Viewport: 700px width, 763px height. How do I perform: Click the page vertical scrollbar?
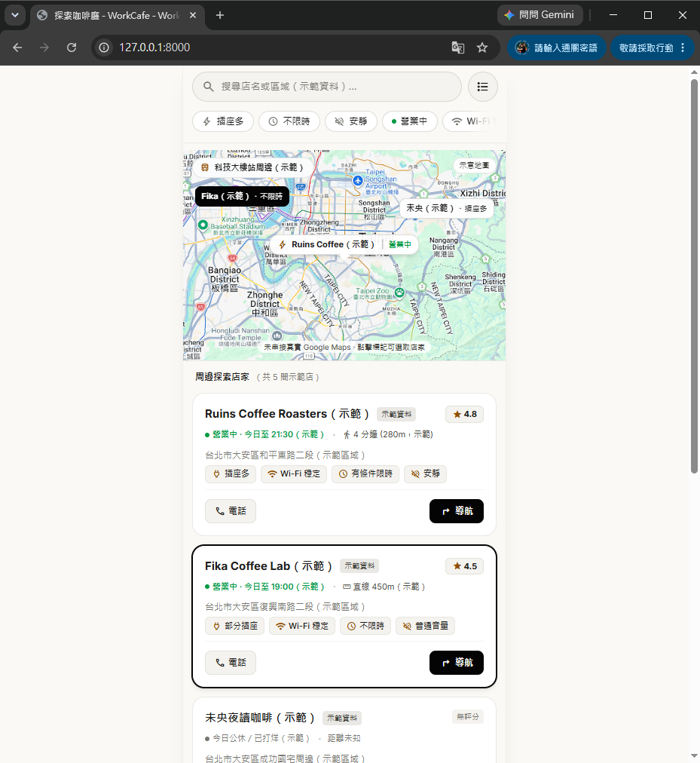[x=694, y=275]
